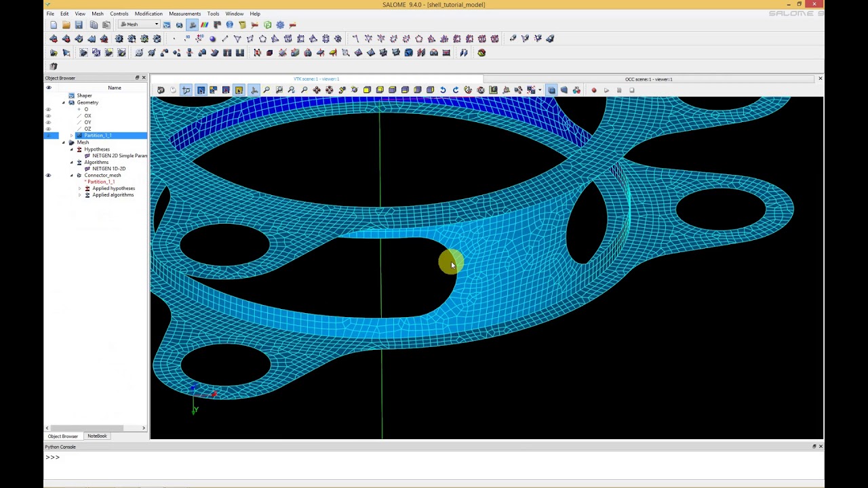
Task: Click the eye icon in column header
Action: tap(48, 87)
